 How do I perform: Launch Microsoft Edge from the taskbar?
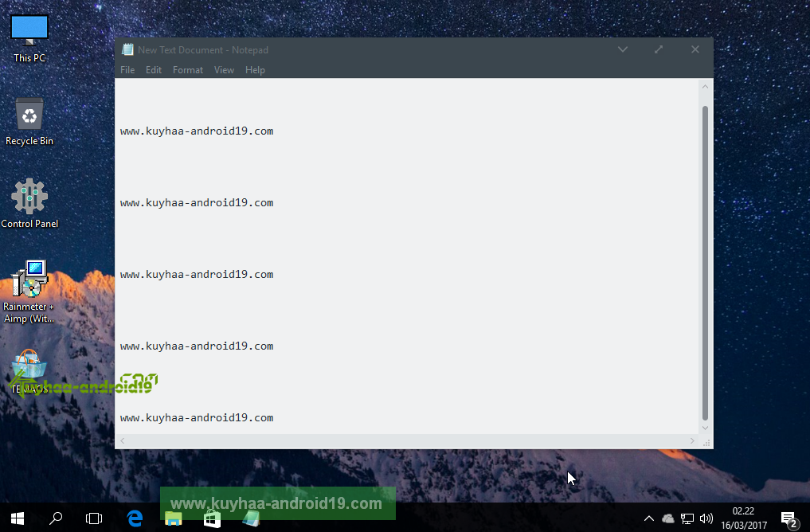click(x=135, y=518)
